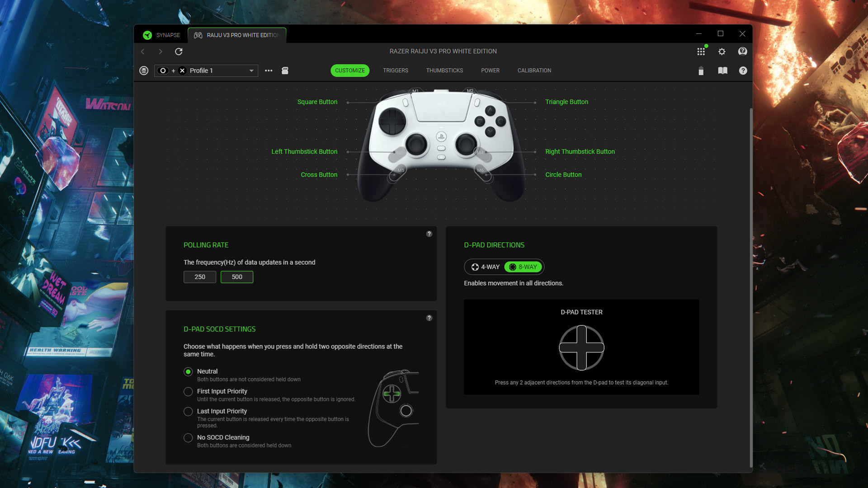Screen dimensions: 868x488
Task: Switch D-pad directions to 4-WAY
Action: [485, 267]
